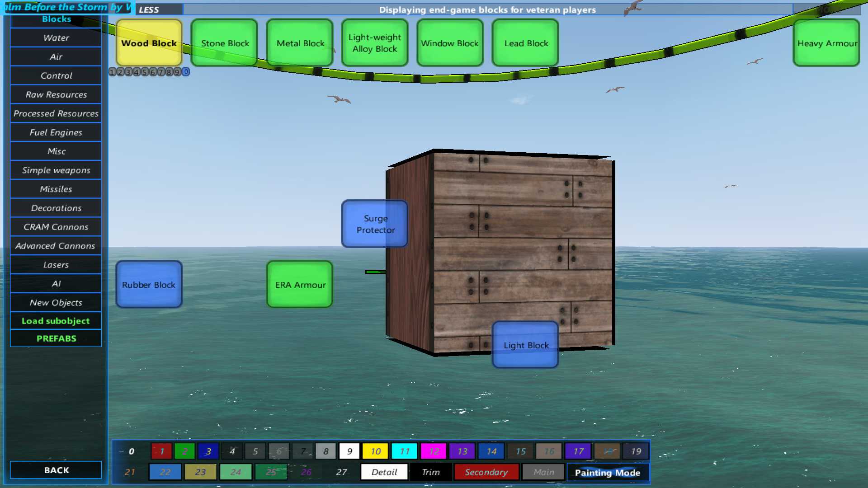Viewport: 868px width, 488px height.
Task: Switch to the AI category
Action: (56, 284)
